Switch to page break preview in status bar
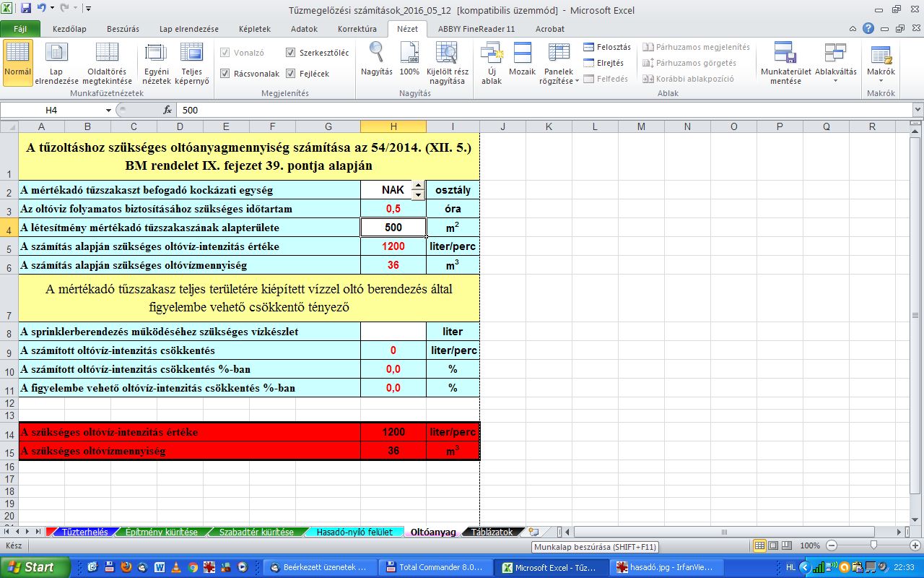 [787, 545]
